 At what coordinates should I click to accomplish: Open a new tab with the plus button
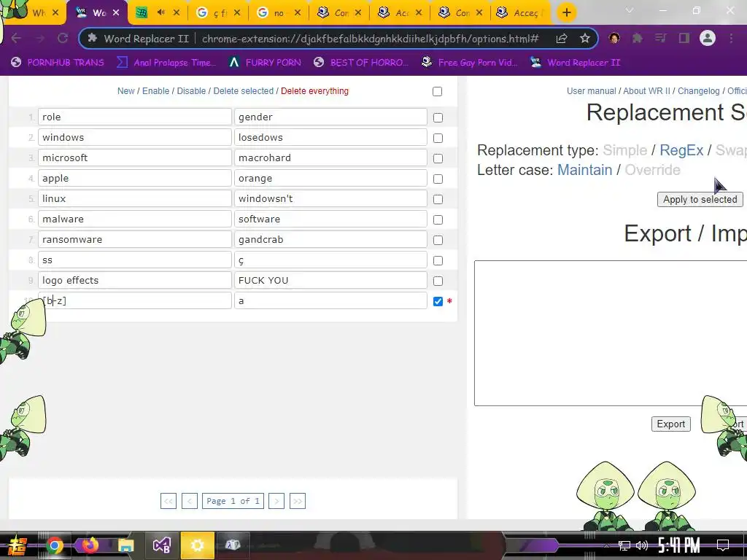pyautogui.click(x=566, y=13)
